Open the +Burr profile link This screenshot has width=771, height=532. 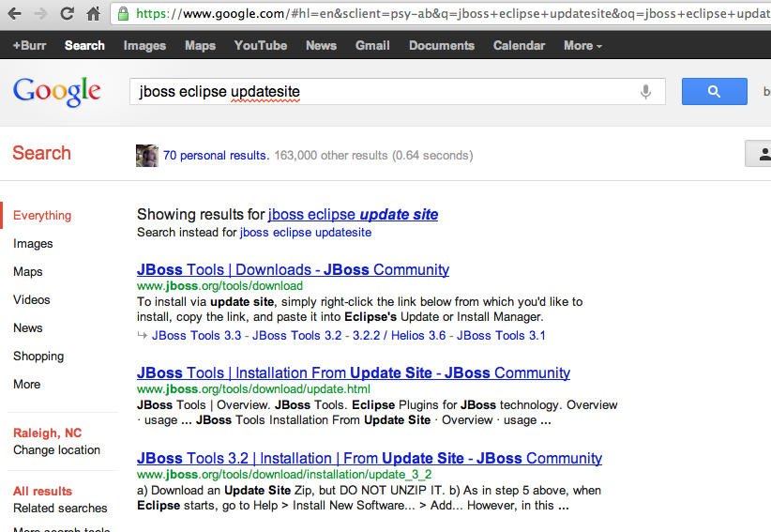tap(29, 45)
